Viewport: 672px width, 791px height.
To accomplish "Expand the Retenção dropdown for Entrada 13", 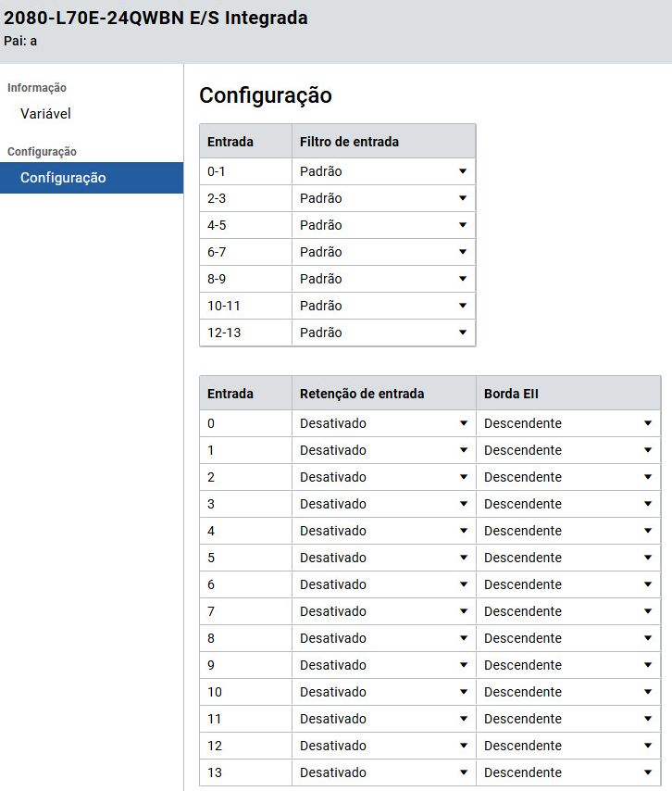I will click(x=383, y=772).
